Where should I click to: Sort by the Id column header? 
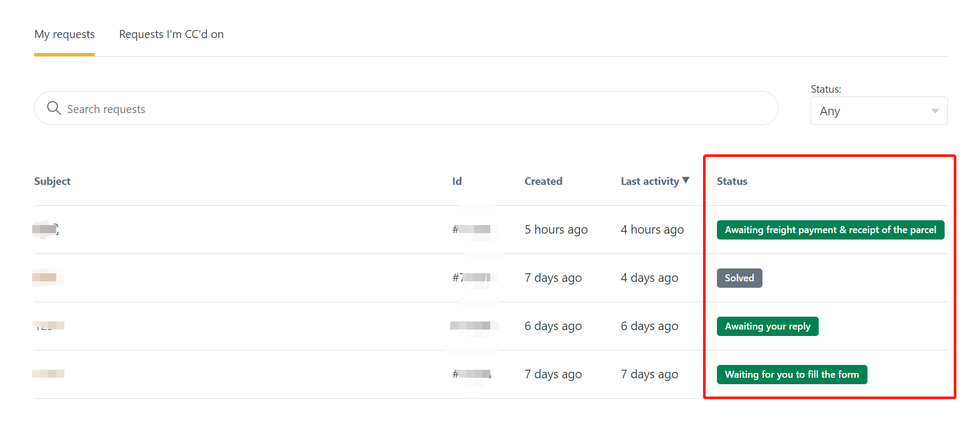[457, 181]
